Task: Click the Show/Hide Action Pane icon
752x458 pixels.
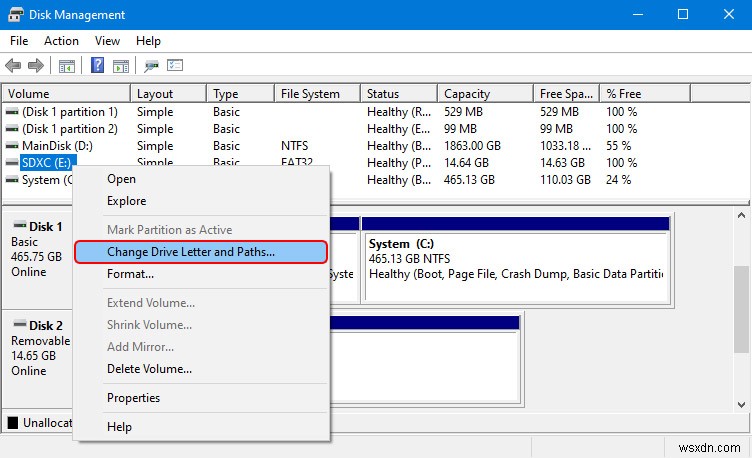Action: tap(121, 66)
